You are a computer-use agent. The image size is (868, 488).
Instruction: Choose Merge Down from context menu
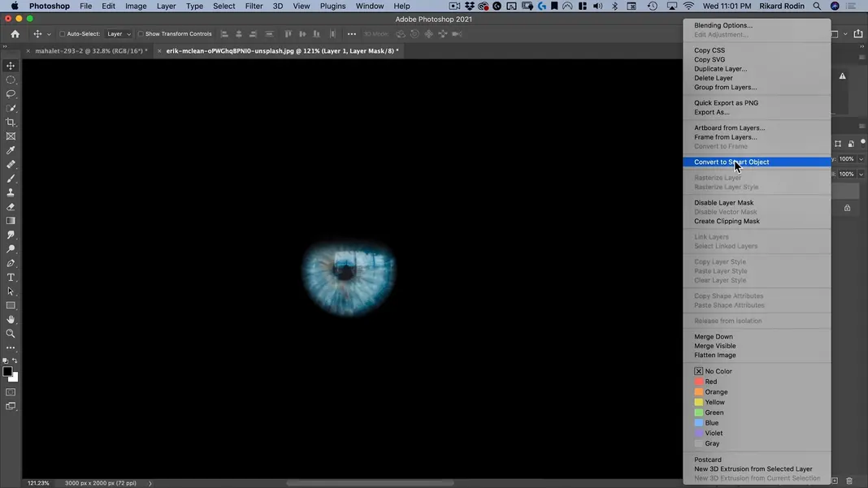tap(713, 336)
